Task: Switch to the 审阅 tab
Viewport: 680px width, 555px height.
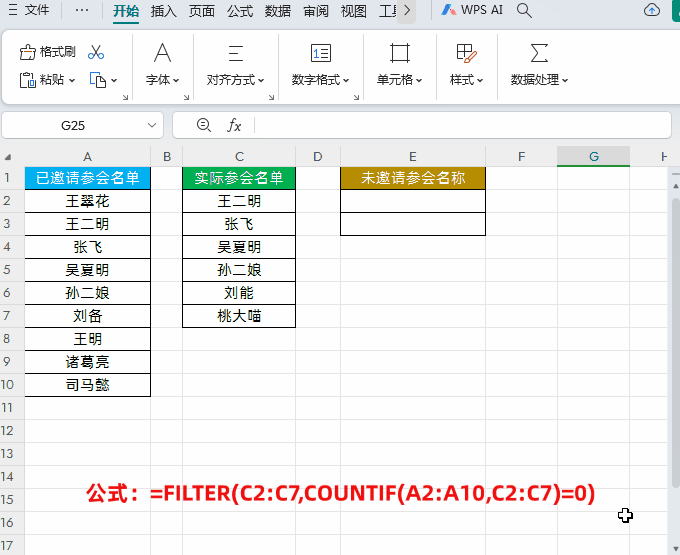Action: pyautogui.click(x=316, y=11)
